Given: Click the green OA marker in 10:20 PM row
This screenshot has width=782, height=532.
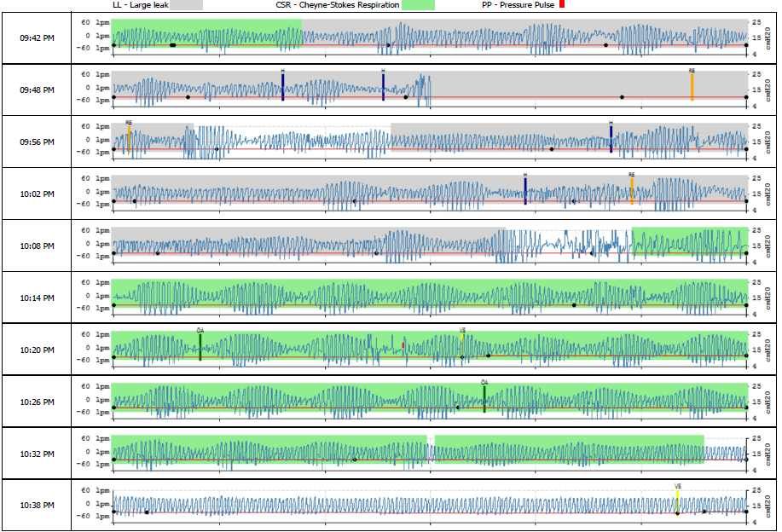Looking at the screenshot, I should click(200, 346).
